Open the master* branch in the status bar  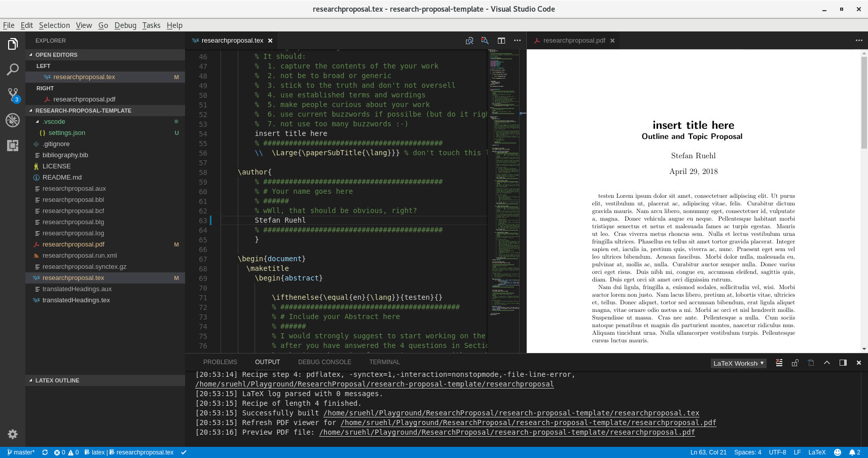point(21,452)
